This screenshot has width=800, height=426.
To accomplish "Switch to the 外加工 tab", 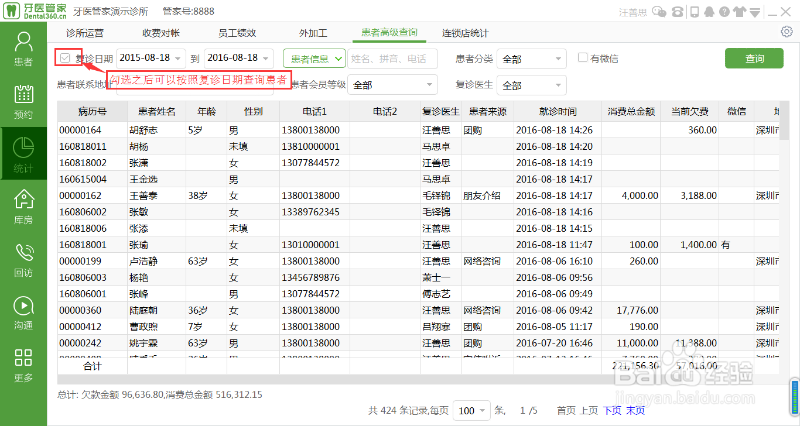I will click(x=313, y=33).
